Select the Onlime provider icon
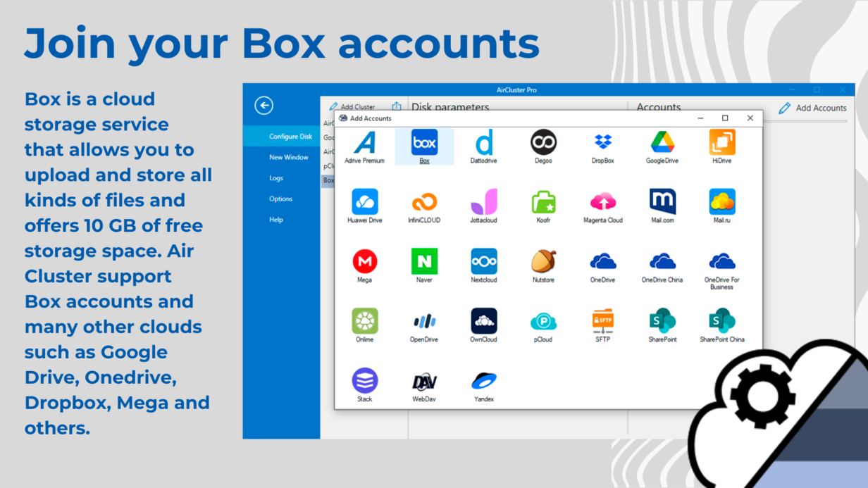The width and height of the screenshot is (868, 488). pos(364,321)
